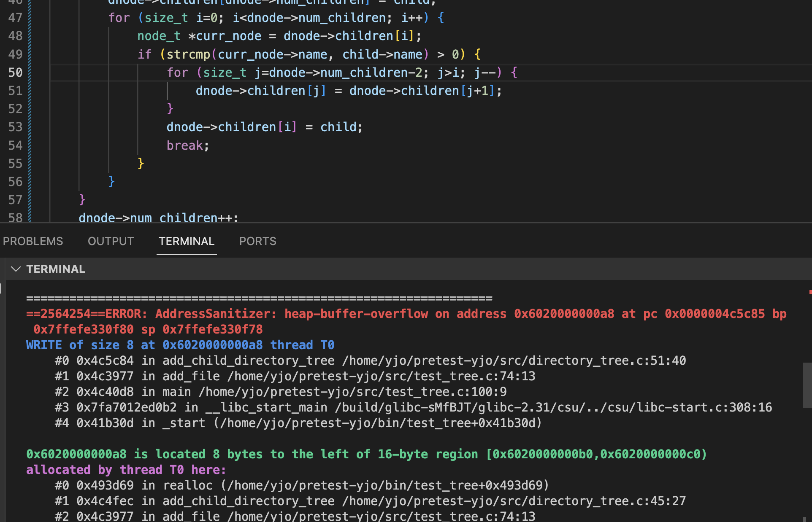Open the OUTPUT tab

[111, 241]
